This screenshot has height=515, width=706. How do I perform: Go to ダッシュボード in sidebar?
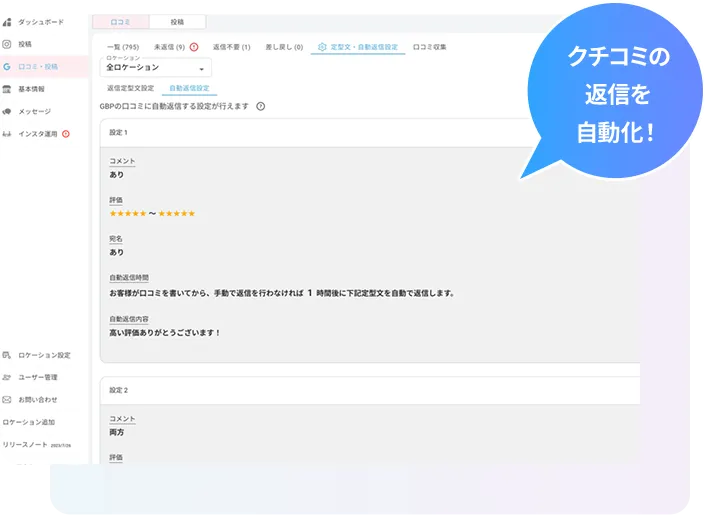click(41, 22)
